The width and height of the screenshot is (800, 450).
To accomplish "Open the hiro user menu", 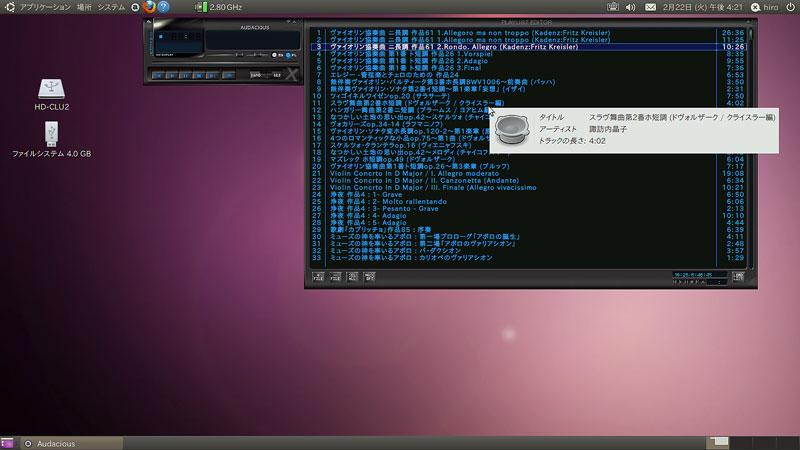I will click(x=765, y=7).
